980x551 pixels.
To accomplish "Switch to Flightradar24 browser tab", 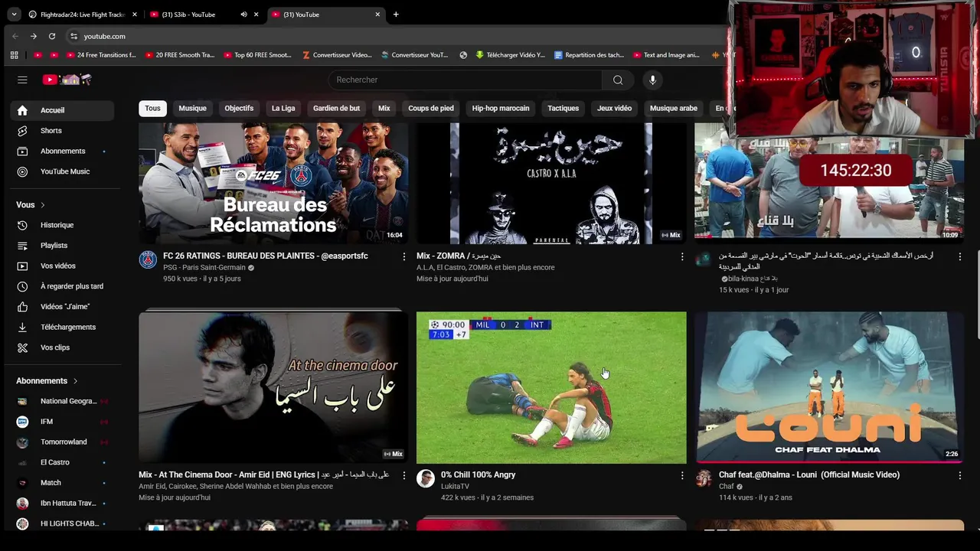I will 83,15.
